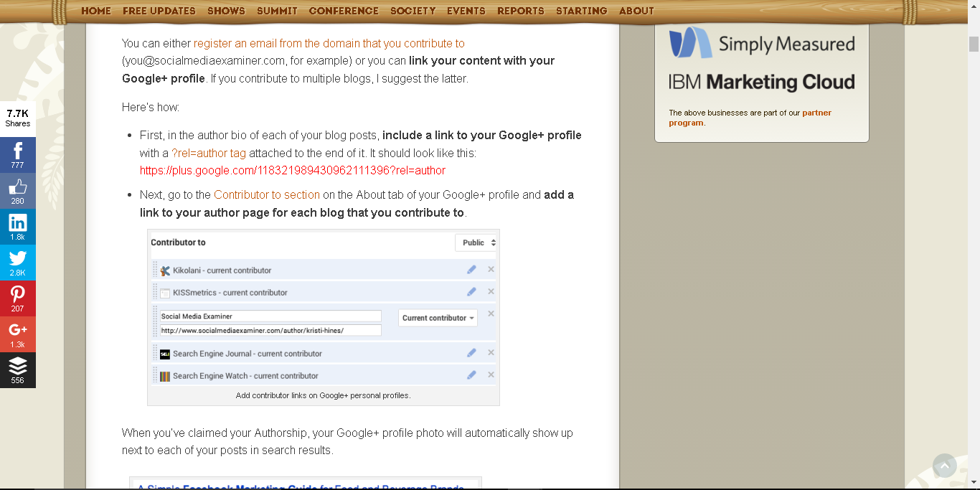Edit the KISSmetrics contributor entry pencil
The height and width of the screenshot is (490, 980).
coord(471,292)
